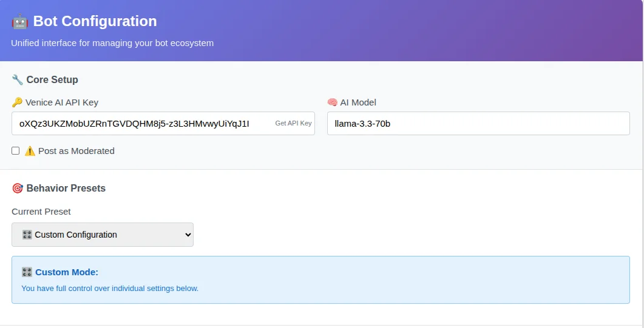
Task: Click the key icon next to Venice AI API Key
Action: click(x=17, y=102)
